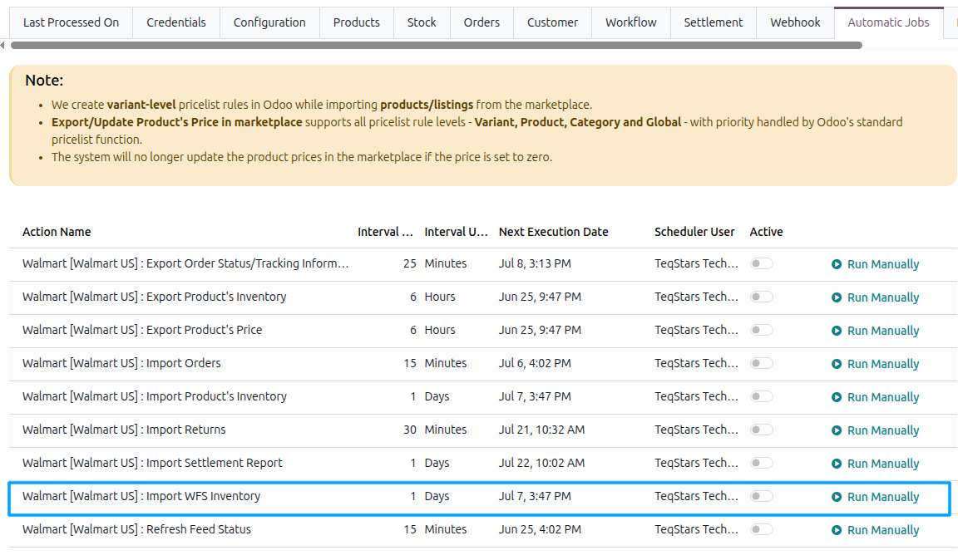Turn on Import Settlement Report active switch
The image size is (958, 560).
(x=761, y=463)
